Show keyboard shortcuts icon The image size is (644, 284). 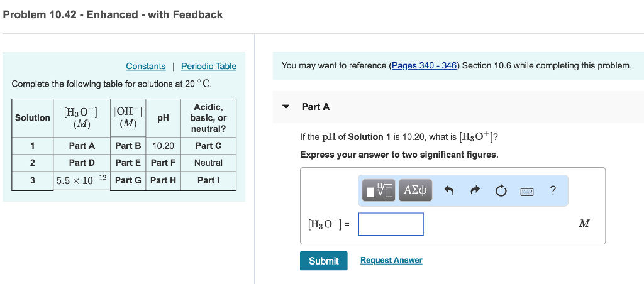526,191
